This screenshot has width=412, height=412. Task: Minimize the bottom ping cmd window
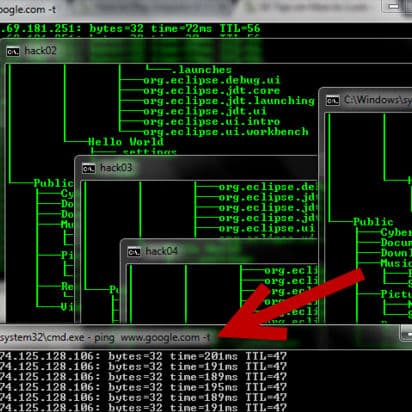(x=406, y=334)
